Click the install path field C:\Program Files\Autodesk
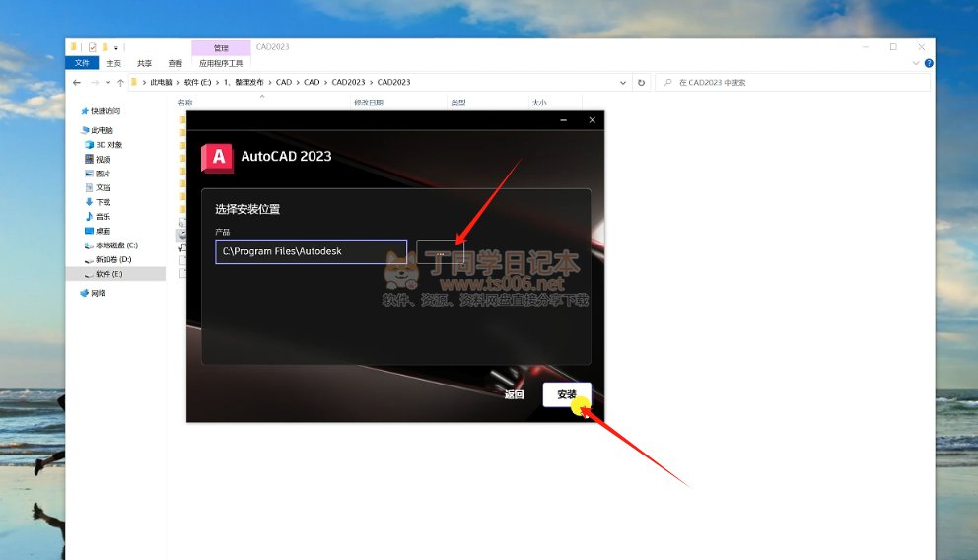 coord(312,251)
